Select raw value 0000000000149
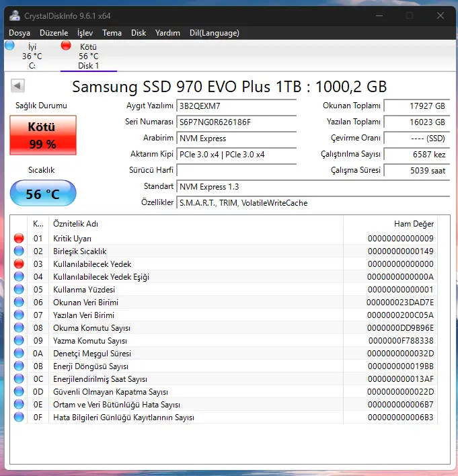 [401, 251]
